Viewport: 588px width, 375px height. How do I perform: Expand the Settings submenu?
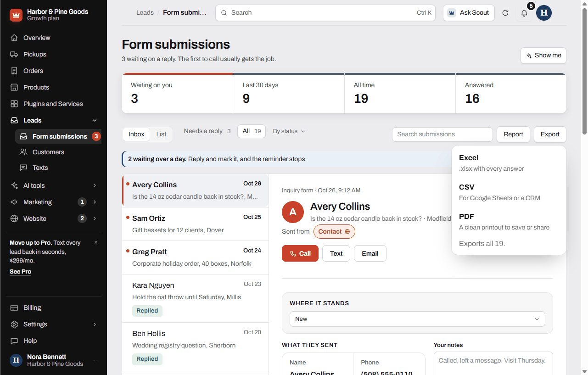(x=95, y=324)
